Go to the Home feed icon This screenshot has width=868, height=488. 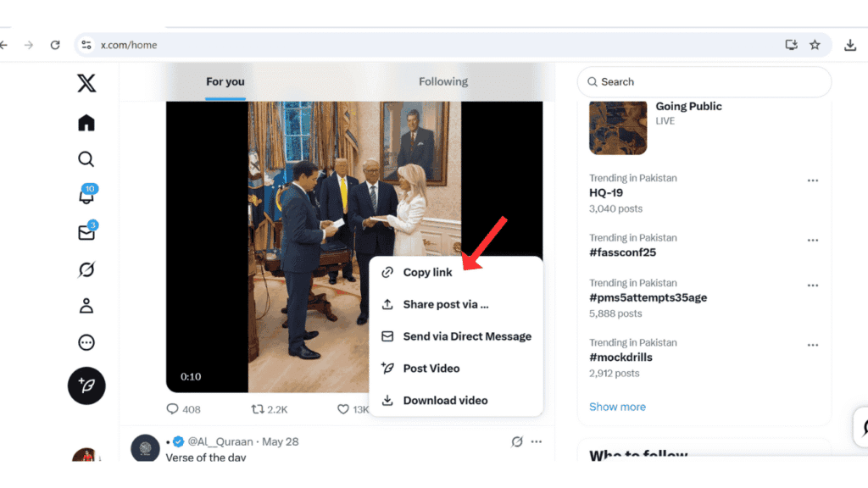(x=86, y=124)
